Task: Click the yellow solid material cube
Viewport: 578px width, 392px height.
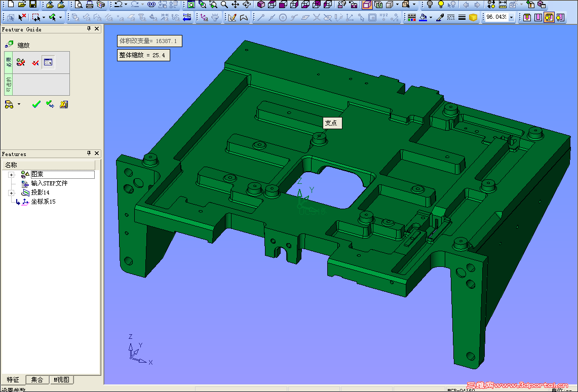Action: 473,17
